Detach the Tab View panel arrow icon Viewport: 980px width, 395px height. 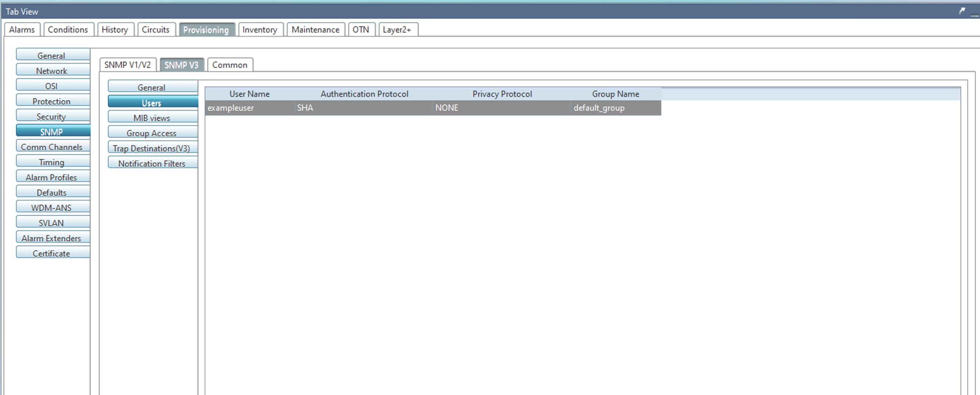tap(962, 11)
